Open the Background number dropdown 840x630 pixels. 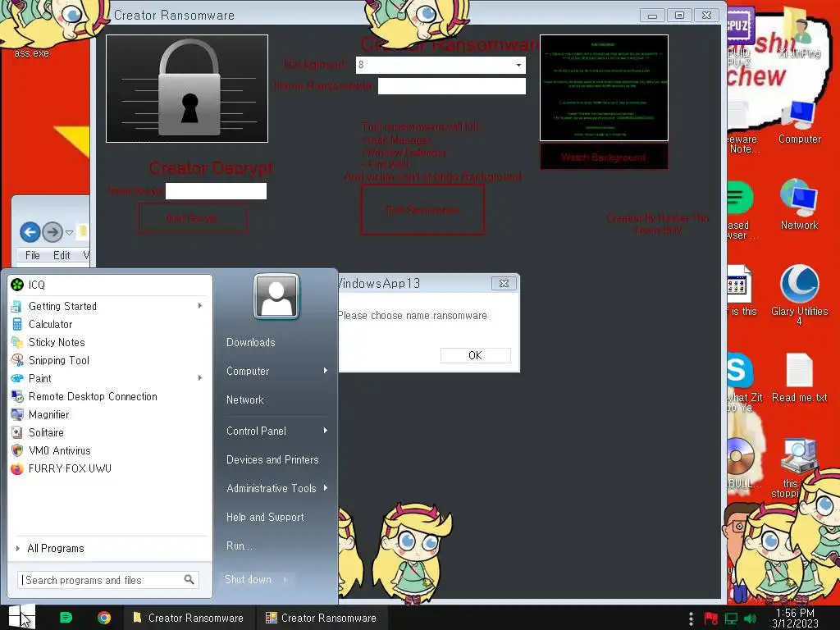518,66
